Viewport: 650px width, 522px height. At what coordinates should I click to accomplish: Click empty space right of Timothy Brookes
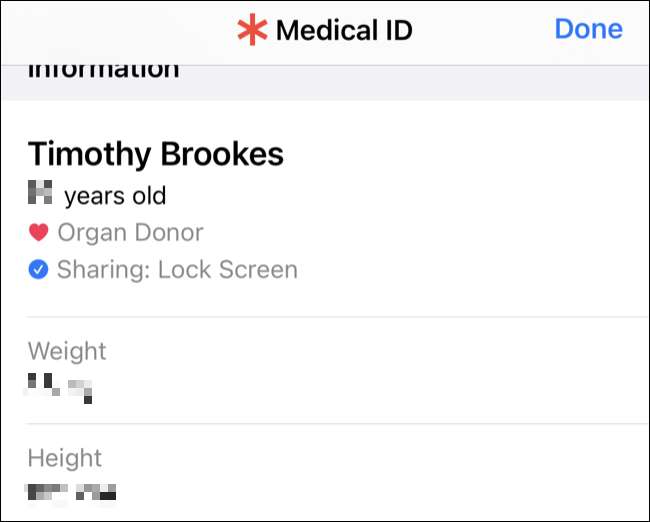point(460,153)
